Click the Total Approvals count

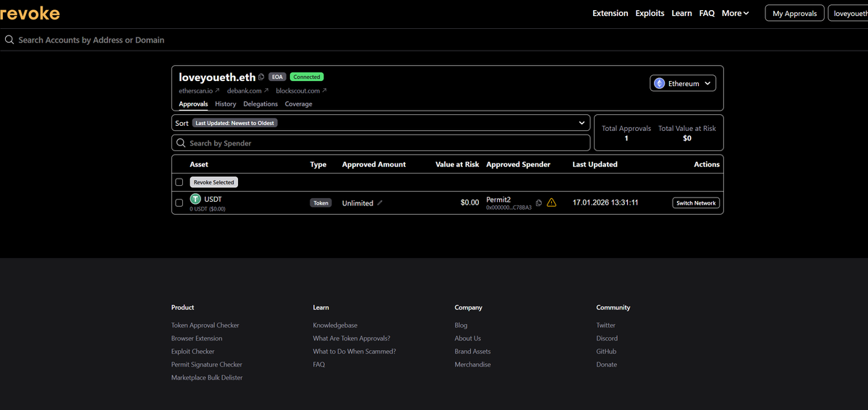(x=626, y=138)
